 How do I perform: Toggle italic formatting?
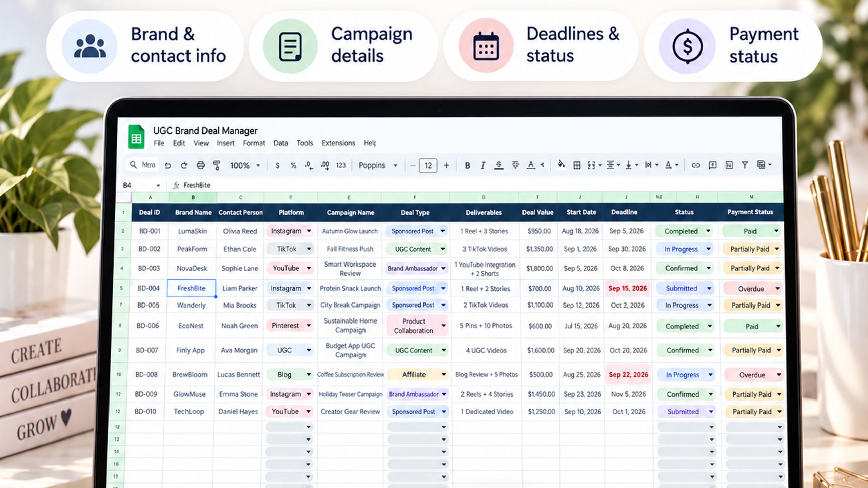pos(483,165)
